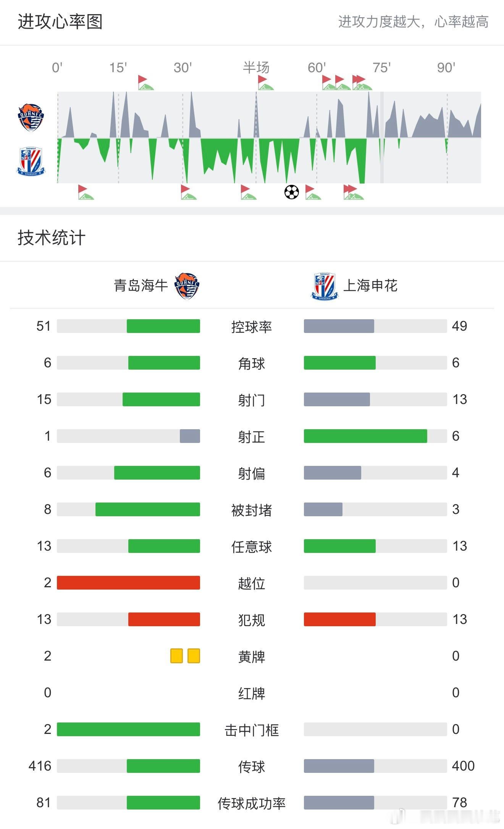
Task: Click Shenhua's green 射正 bar
Action: click(365, 436)
